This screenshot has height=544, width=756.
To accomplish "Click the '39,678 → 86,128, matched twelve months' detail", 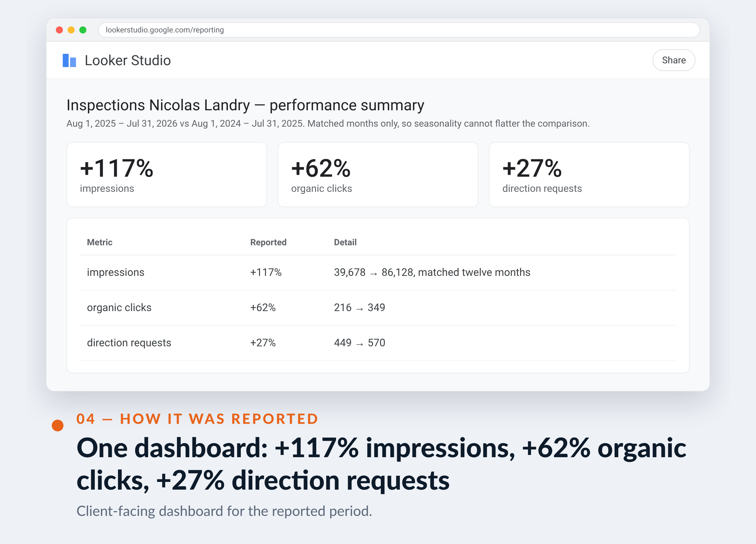I will point(432,272).
